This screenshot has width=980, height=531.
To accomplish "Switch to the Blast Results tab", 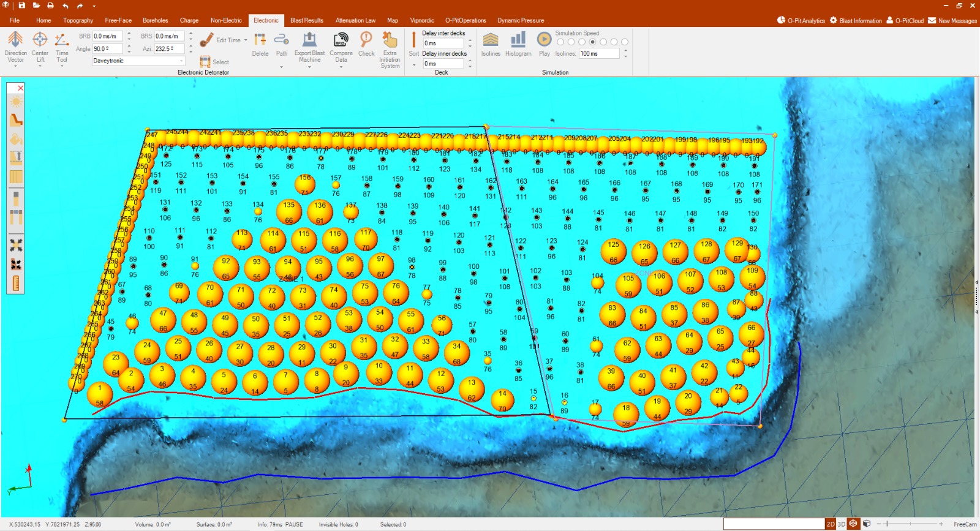I will [x=306, y=20].
